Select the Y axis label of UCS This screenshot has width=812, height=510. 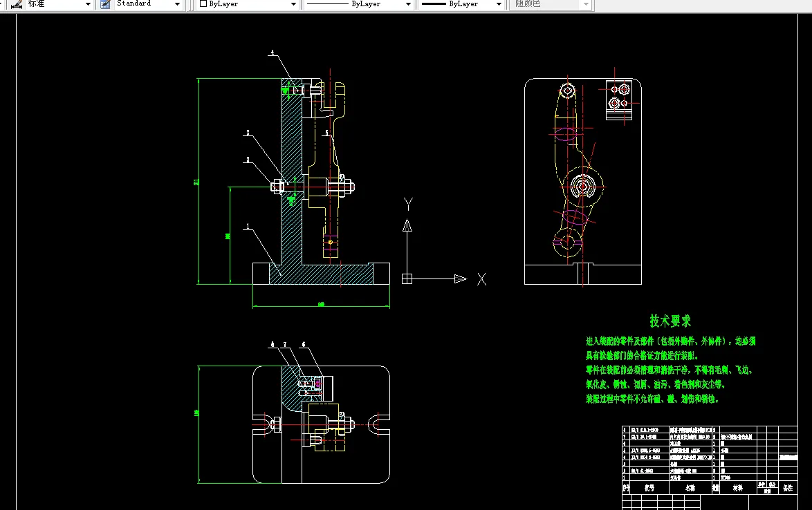click(x=408, y=205)
